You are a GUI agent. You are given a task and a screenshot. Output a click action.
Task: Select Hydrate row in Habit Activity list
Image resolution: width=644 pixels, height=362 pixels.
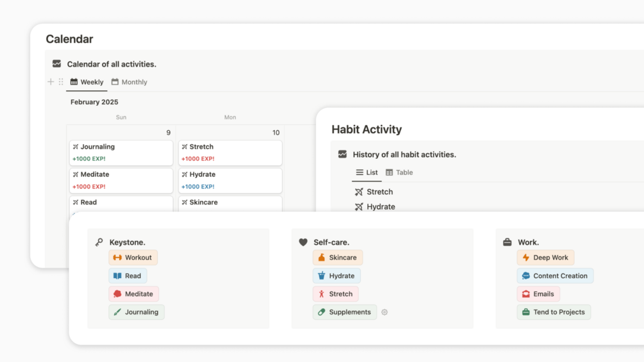pyautogui.click(x=375, y=206)
